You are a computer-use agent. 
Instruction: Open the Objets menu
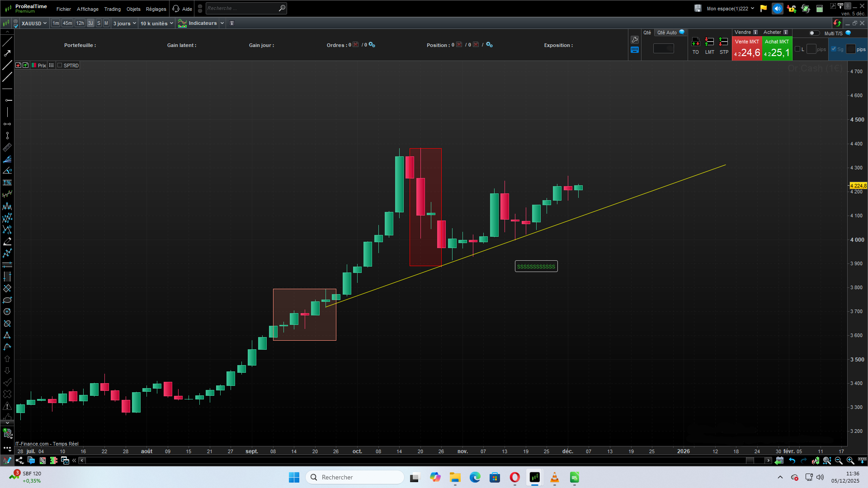coord(133,9)
